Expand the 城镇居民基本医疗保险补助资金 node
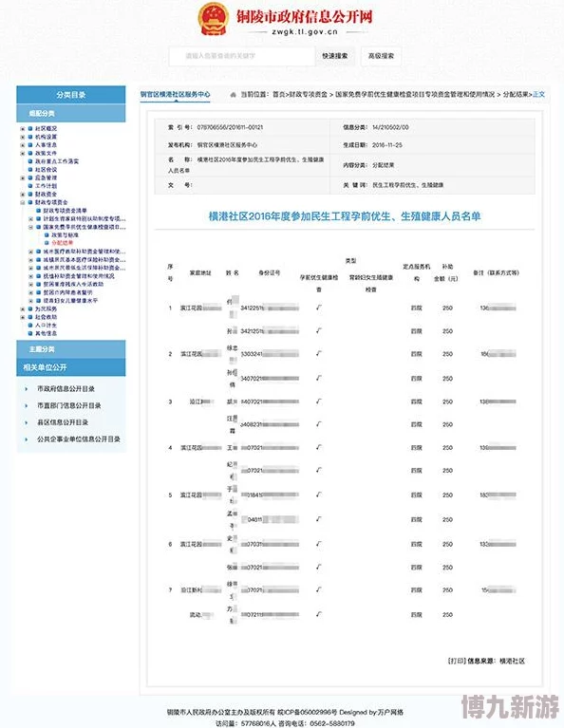This screenshot has height=728, width=564. pos(30,259)
